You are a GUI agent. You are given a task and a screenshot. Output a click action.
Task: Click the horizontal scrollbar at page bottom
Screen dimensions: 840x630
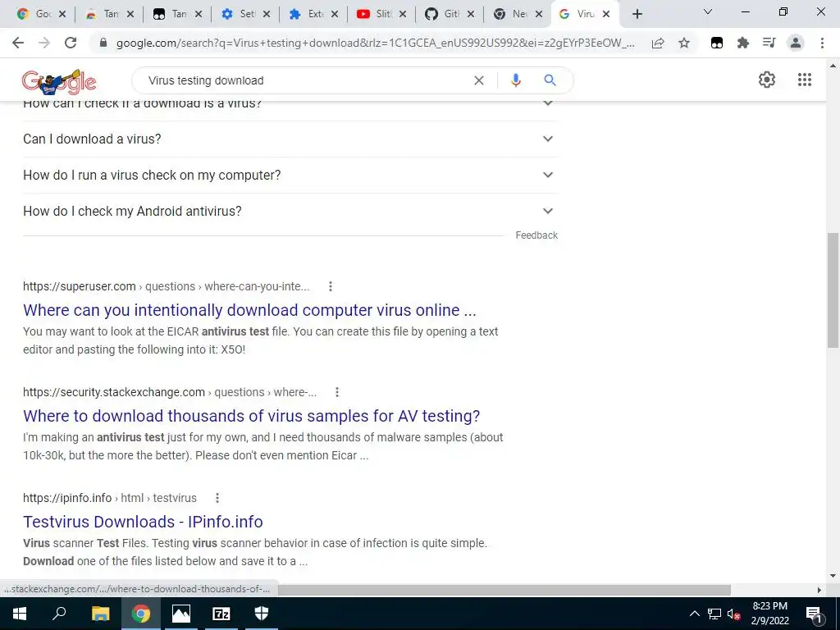504,590
